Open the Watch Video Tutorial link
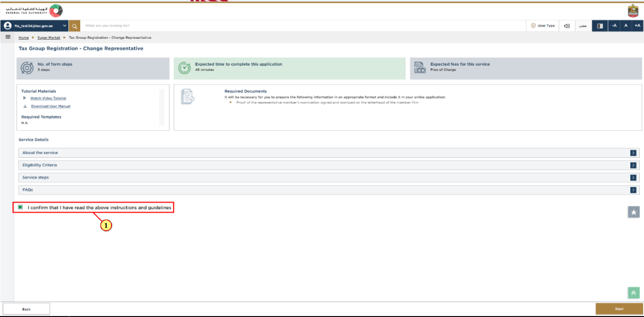The height and width of the screenshot is (317, 644). tap(48, 99)
